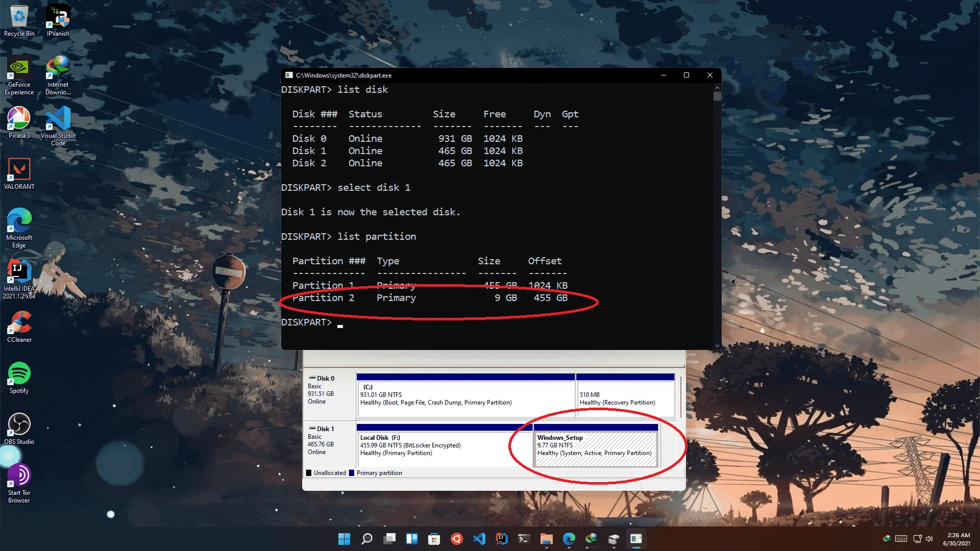Click 'Disk 0' row in list disk output
The height and width of the screenshot is (551, 980).
(x=407, y=139)
